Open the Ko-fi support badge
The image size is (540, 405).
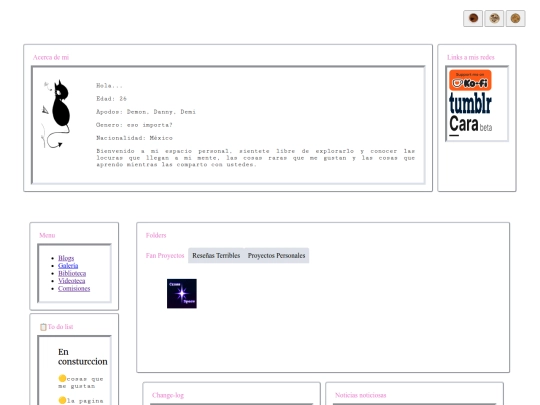coord(470,80)
